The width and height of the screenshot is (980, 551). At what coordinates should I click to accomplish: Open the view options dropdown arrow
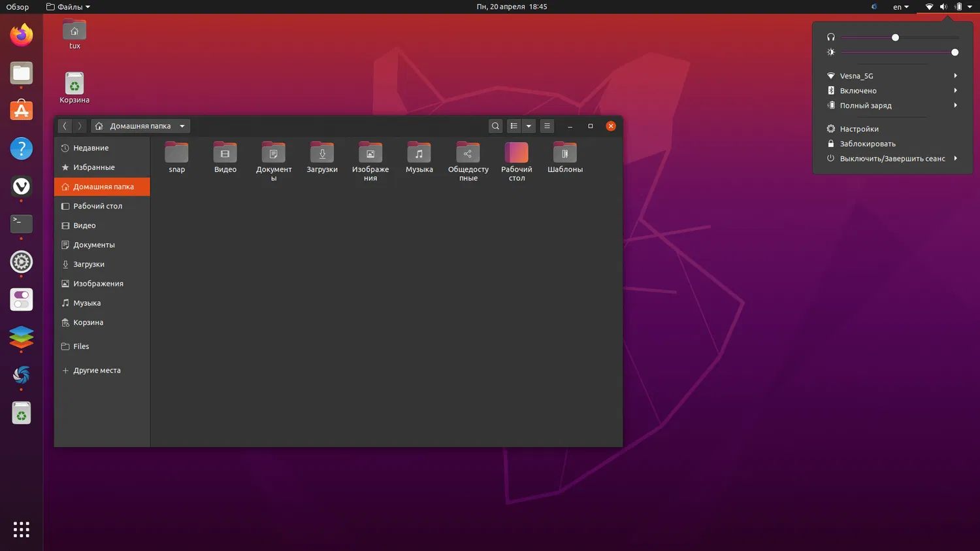pyautogui.click(x=529, y=126)
